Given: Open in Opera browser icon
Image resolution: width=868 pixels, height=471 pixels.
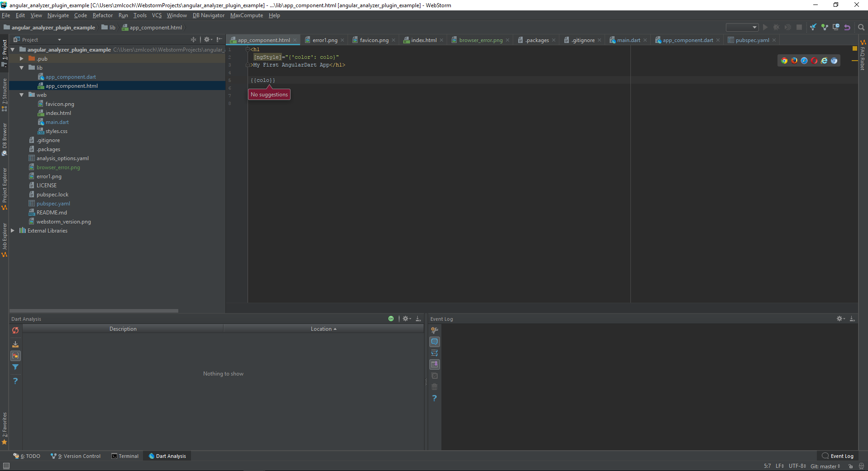Looking at the screenshot, I should click(814, 61).
